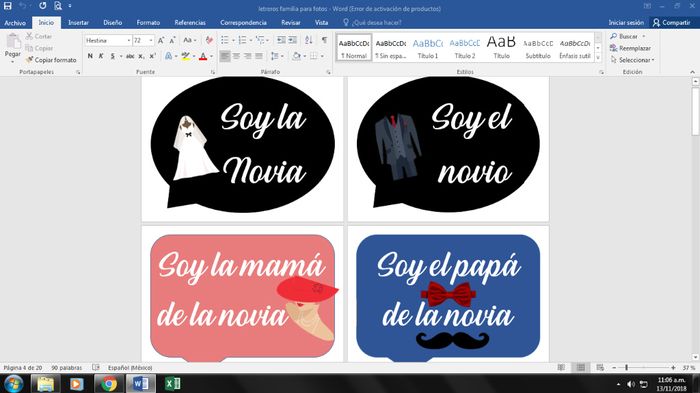Switch to the Vista tab
700x393 pixels.
click(x=321, y=22)
